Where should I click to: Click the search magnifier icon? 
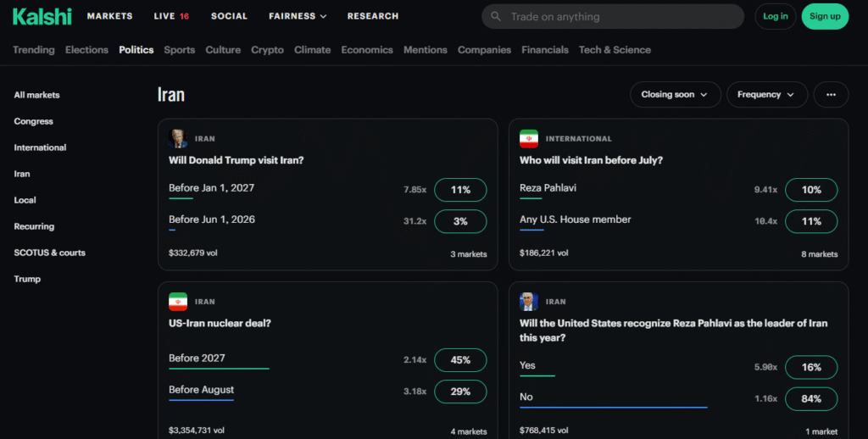(x=496, y=17)
